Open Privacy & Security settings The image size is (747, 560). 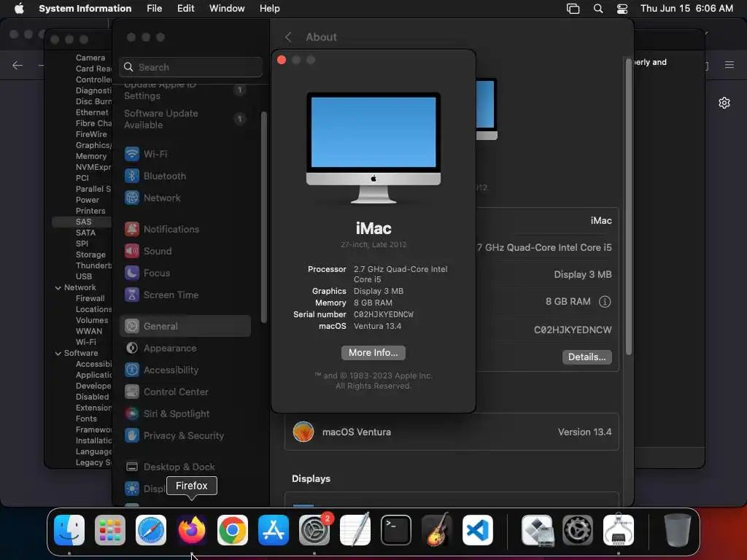point(185,436)
